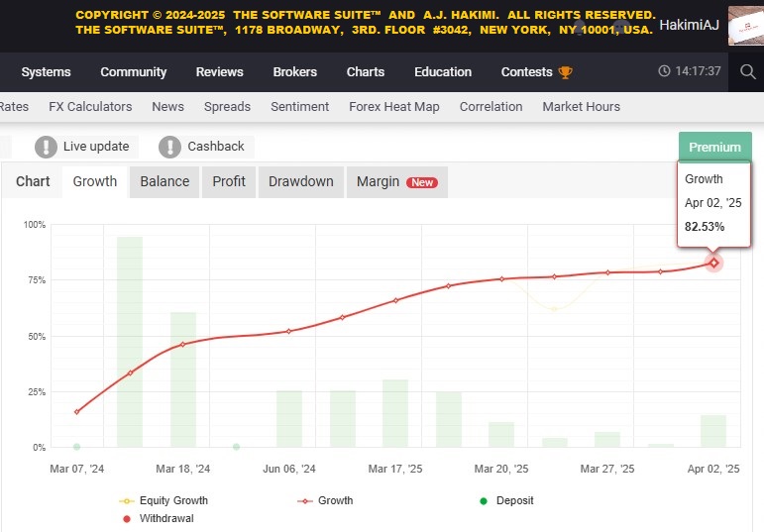This screenshot has height=532, width=764.
Task: Click the growth data point at Mar 20 '25
Action: click(x=501, y=279)
